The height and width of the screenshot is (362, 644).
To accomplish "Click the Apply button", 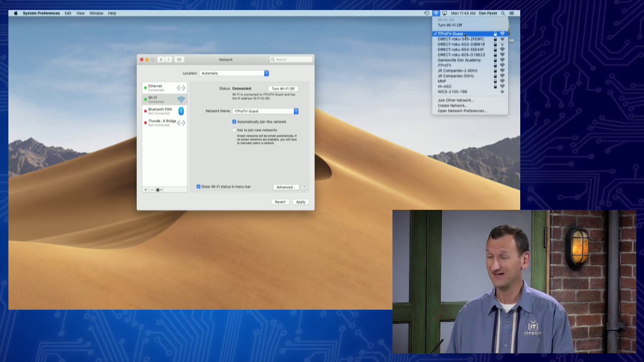I will click(x=300, y=202).
